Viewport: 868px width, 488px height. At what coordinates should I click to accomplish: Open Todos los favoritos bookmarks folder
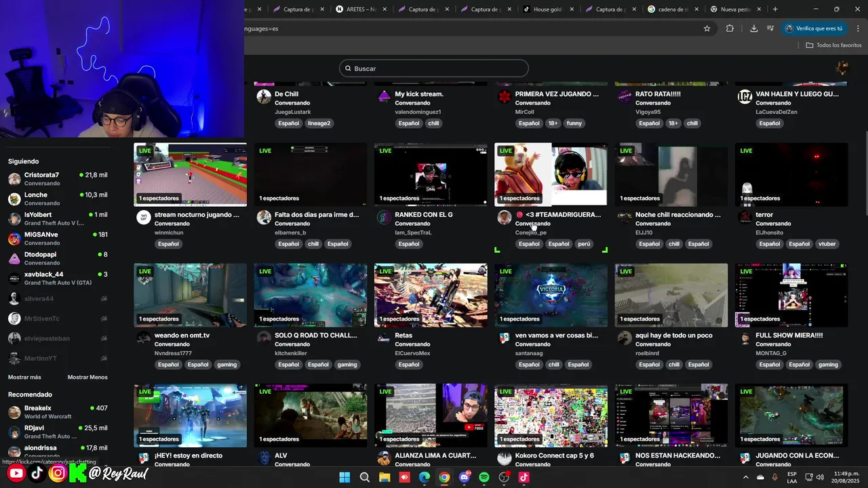click(x=833, y=45)
